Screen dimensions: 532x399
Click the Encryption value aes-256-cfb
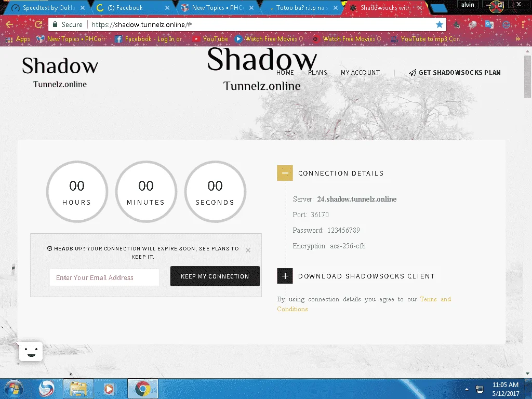click(x=348, y=246)
